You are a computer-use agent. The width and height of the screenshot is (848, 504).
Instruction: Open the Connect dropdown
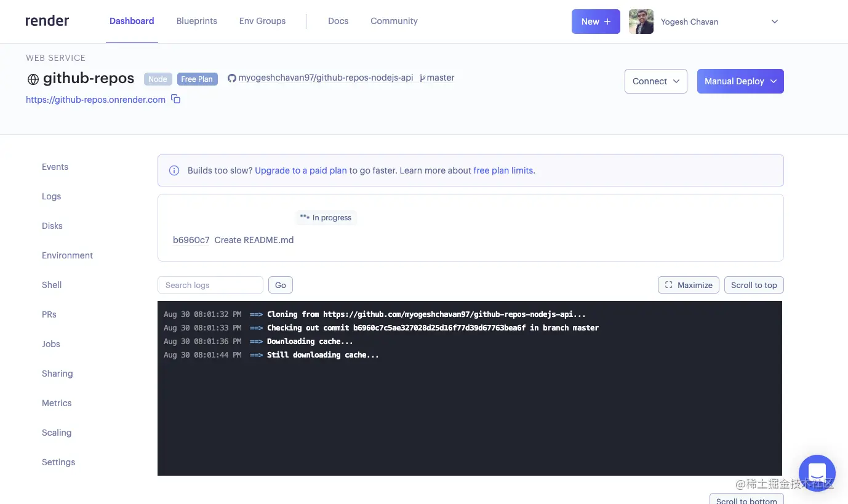[x=655, y=81]
